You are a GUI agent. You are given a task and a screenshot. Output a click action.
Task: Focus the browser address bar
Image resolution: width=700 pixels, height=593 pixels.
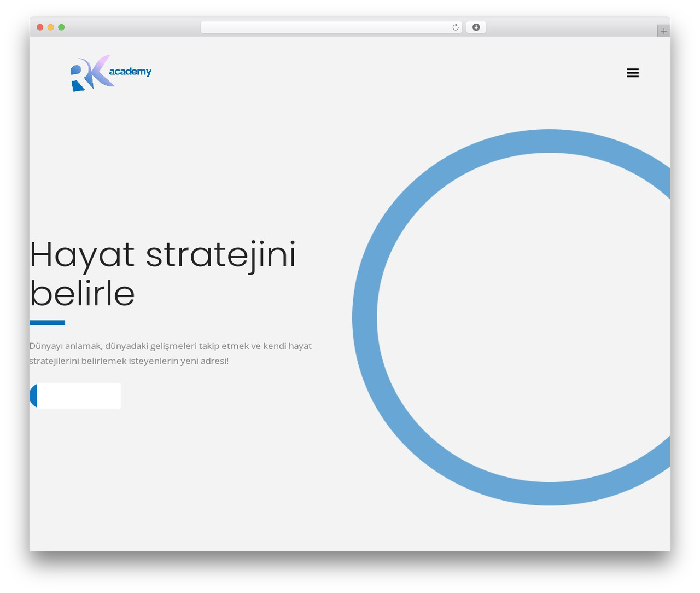331,27
